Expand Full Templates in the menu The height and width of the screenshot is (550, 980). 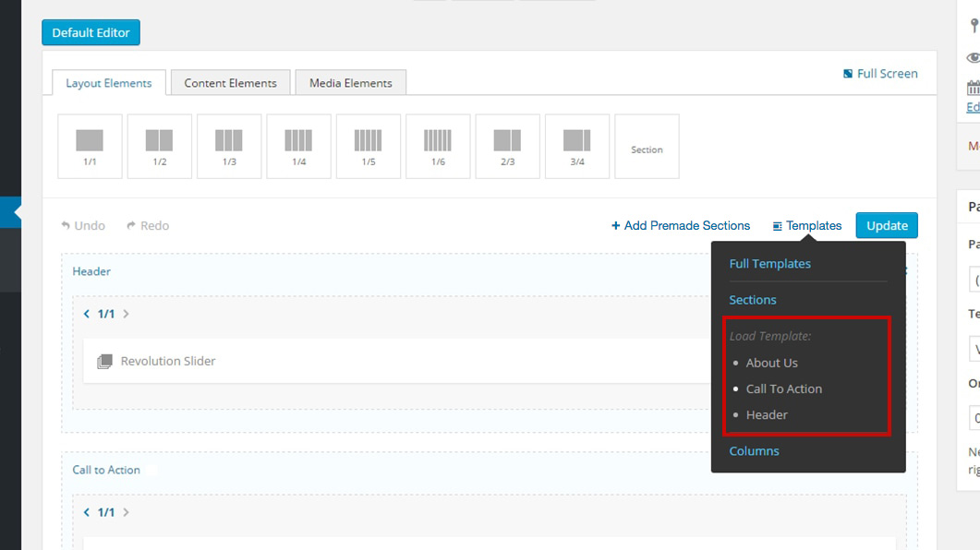point(770,263)
